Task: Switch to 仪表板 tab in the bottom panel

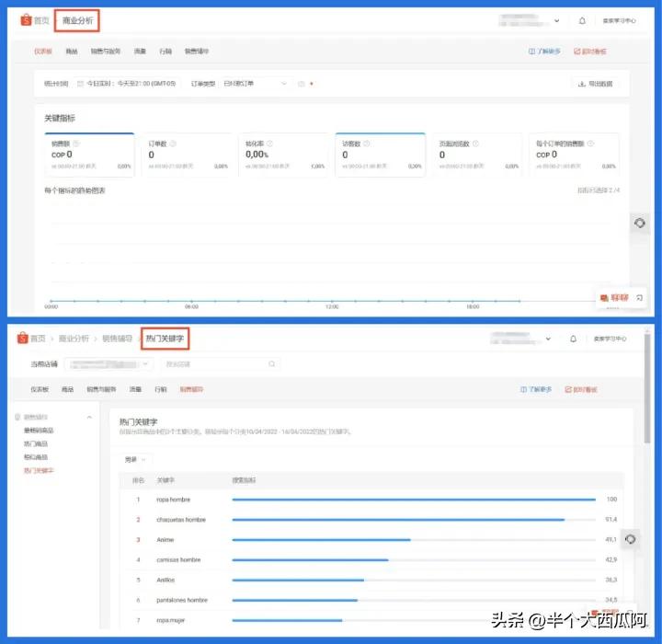Action: coord(40,389)
